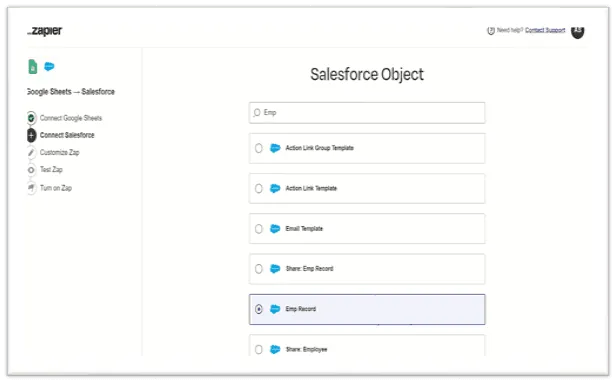Image resolution: width=614 pixels, height=384 pixels.
Task: Click the circle icon beside Test Zap
Action: click(31, 170)
